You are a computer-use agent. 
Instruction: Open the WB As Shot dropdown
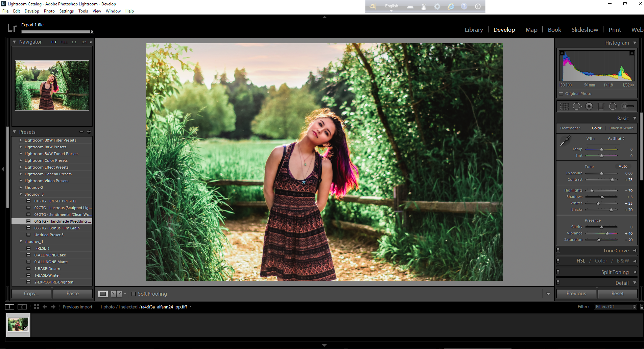tap(616, 139)
